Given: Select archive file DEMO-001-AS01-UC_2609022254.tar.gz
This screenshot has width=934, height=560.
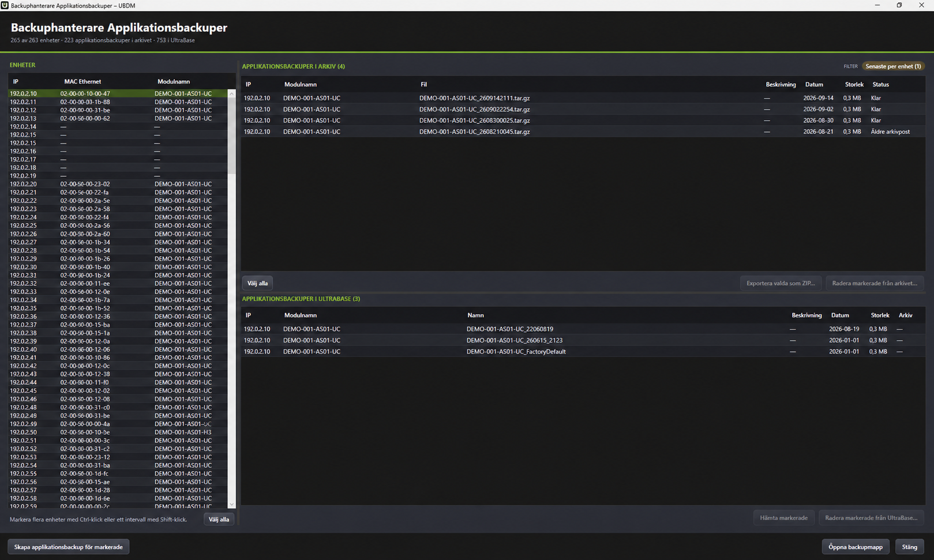Looking at the screenshot, I should [x=583, y=109].
